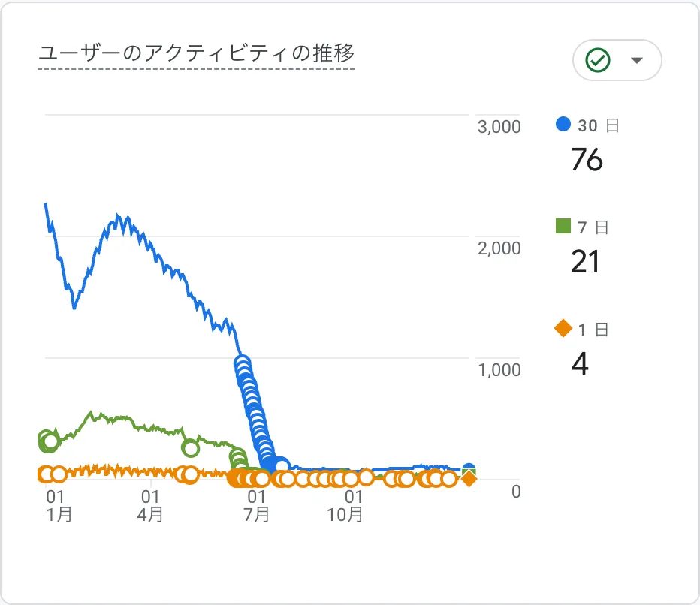Screen dimensions: 700x605
Task: Select the green square icon beside 7 日
Action: (x=563, y=227)
